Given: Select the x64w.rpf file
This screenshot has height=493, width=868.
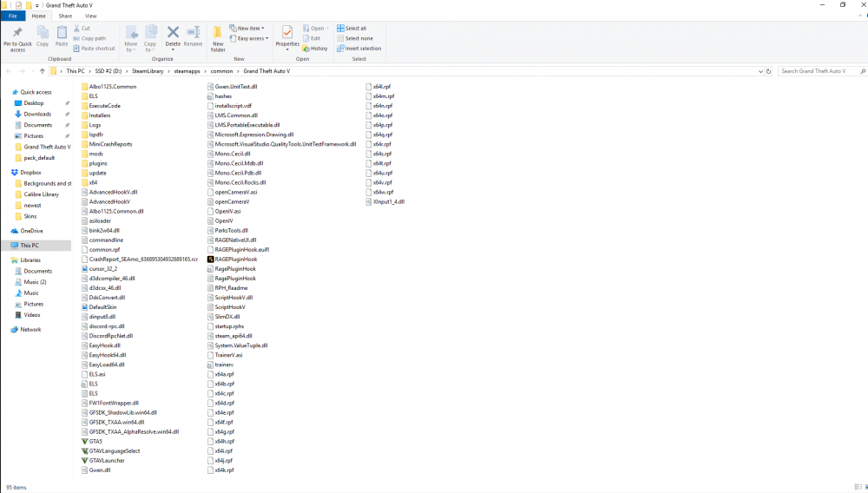Looking at the screenshot, I should coord(379,193).
